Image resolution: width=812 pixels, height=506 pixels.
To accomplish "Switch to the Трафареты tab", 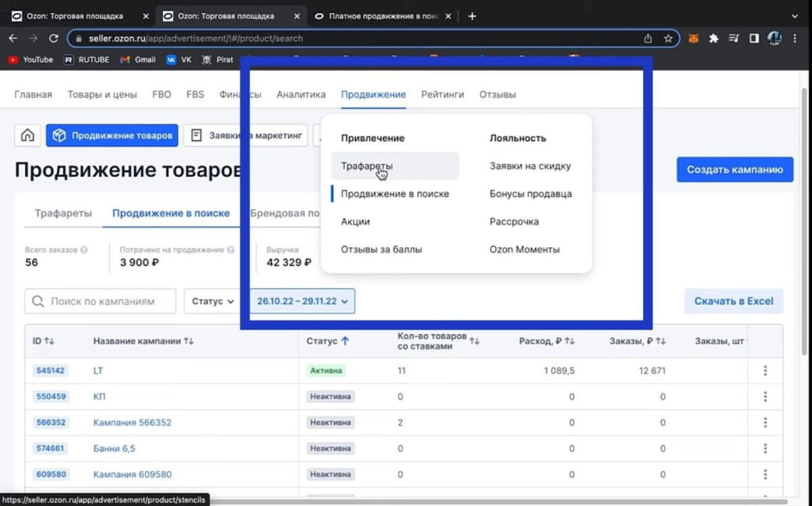I will (63, 213).
